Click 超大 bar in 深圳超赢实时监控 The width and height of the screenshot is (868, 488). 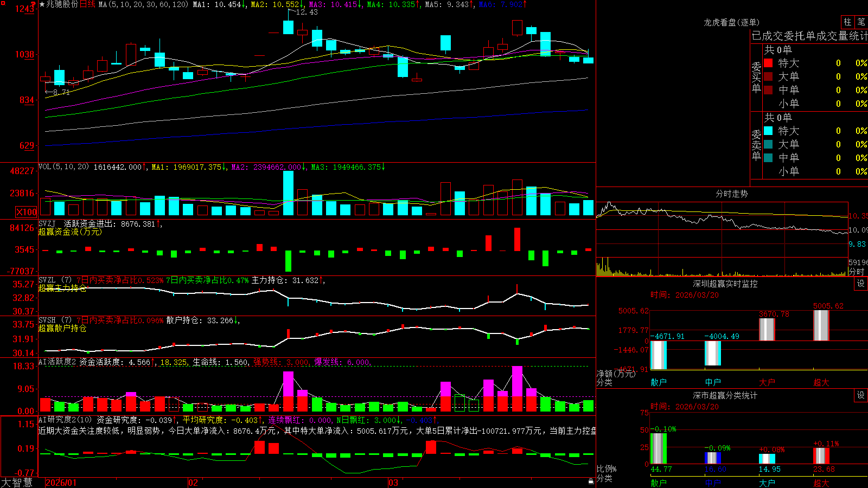pos(821,325)
